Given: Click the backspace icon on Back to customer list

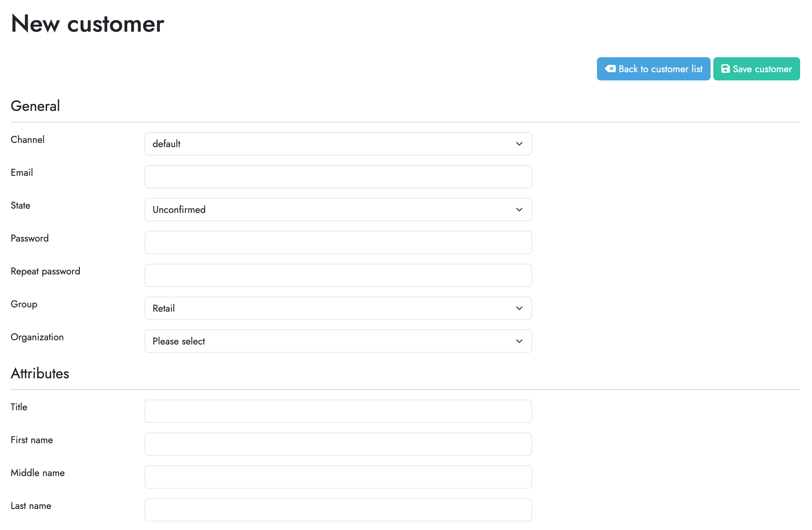Looking at the screenshot, I should 611,69.
